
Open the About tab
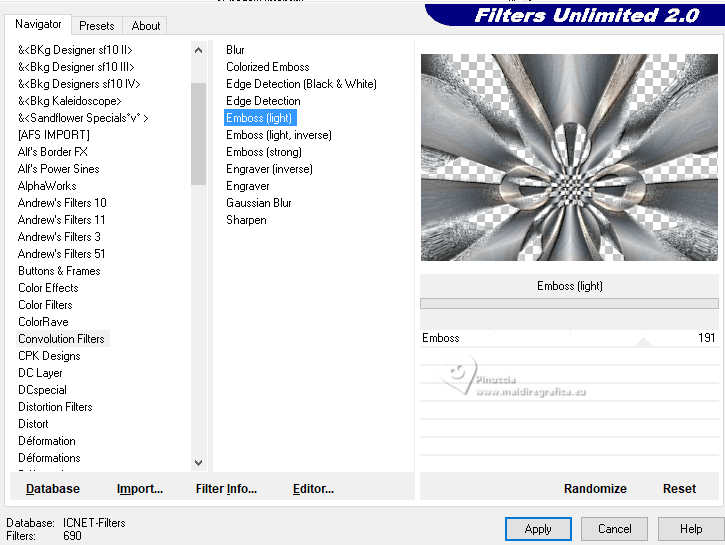coord(146,26)
